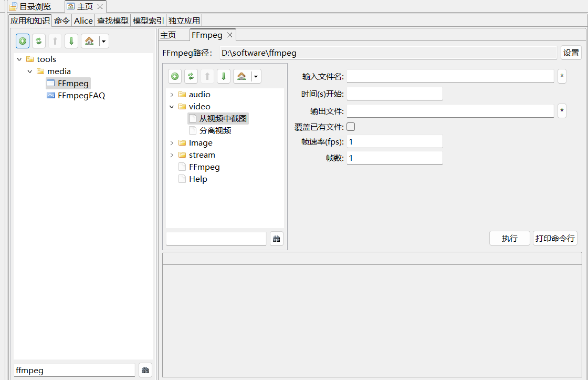Toggle the 覆盖已有文件 checkbox
Viewport: 588px width, 380px height.
351,127
